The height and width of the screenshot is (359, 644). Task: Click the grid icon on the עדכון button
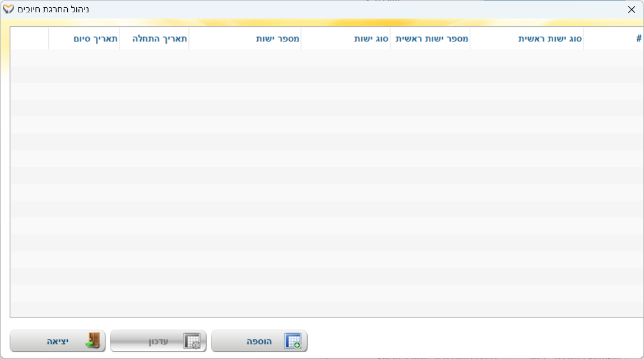coord(192,341)
